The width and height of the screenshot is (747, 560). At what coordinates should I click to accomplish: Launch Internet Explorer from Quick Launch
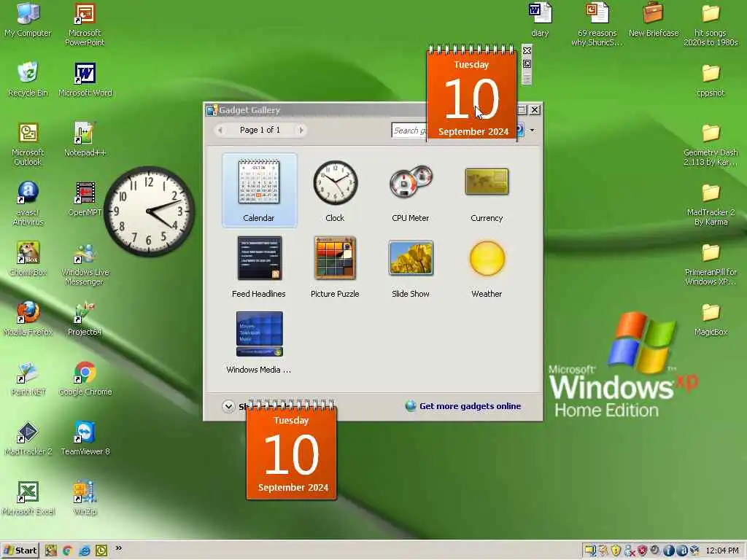tap(85, 551)
